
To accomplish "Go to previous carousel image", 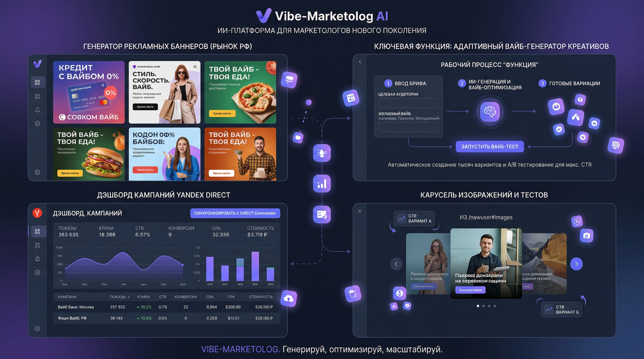I will click(x=396, y=264).
